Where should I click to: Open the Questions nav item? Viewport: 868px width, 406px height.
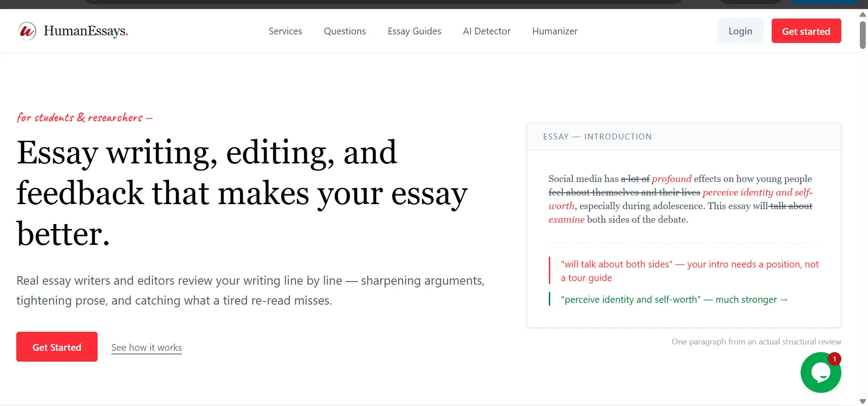coord(345,31)
